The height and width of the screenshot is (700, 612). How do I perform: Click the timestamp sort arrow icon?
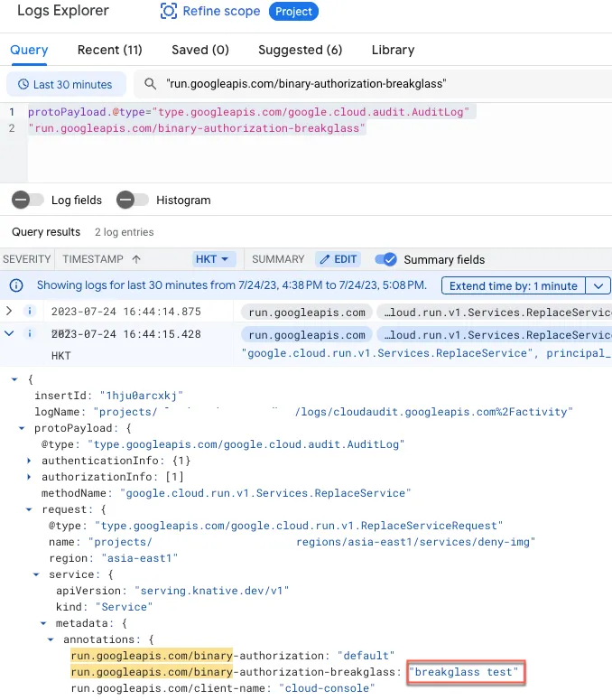[136, 259]
